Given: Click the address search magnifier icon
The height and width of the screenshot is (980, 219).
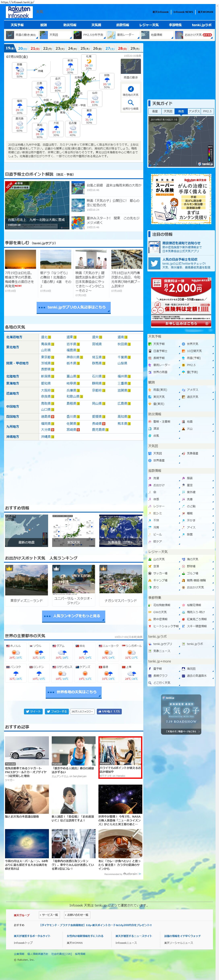Looking at the screenshot, I should [x=130, y=102].
